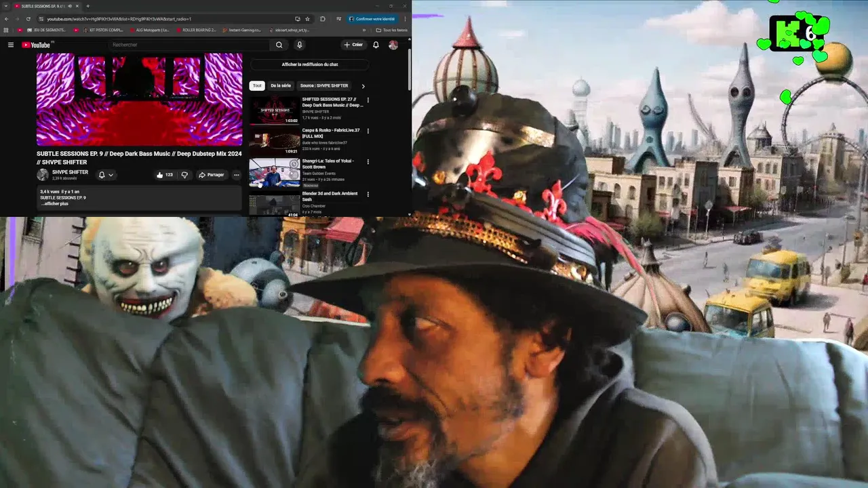The width and height of the screenshot is (868, 488).
Task: Open Caspa & Rusko FabricLive.37 title
Action: pos(331,134)
